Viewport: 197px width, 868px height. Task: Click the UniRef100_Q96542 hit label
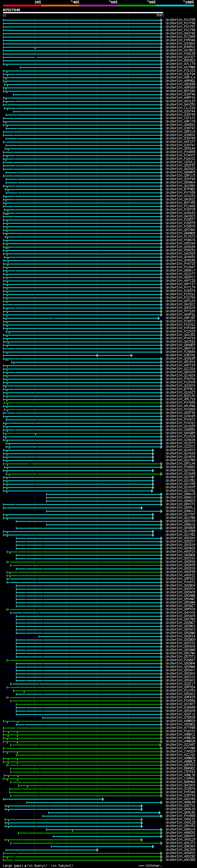[x=180, y=125]
